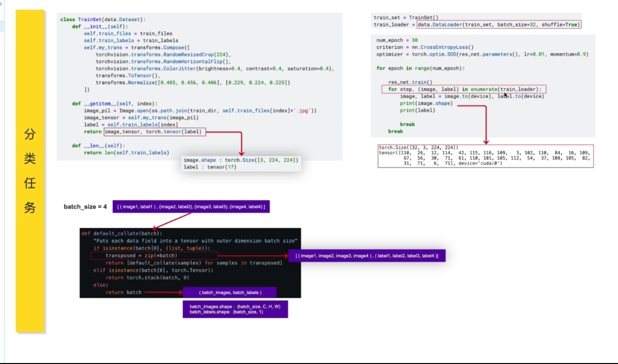Click the 'class TrainSet(data.Dataset):' line

click(x=103, y=20)
